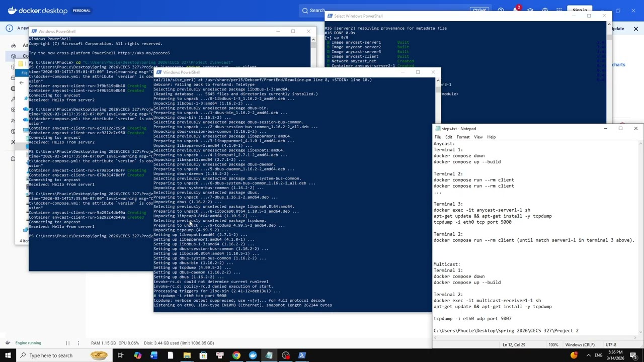
Task: Open File Explorer taskbar icon
Action: pos(187,355)
